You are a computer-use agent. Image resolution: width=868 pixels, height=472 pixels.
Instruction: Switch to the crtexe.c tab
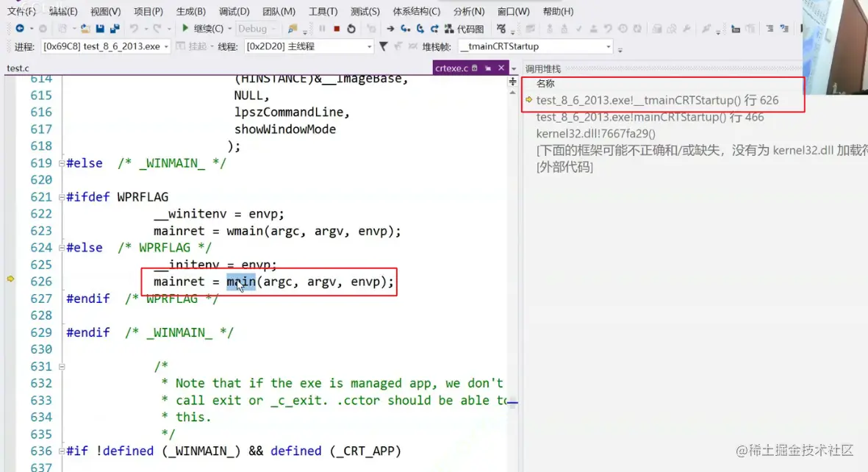click(x=452, y=68)
